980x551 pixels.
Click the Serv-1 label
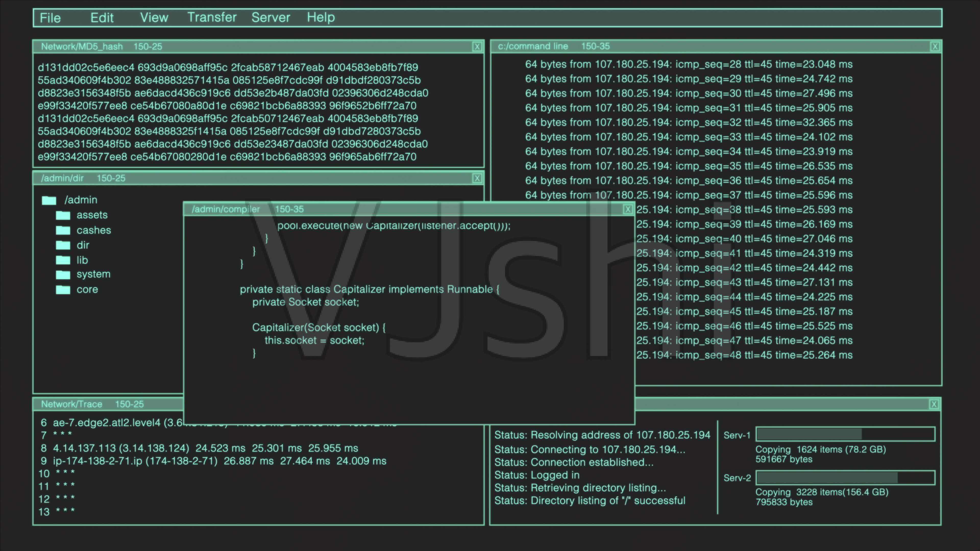(x=737, y=435)
